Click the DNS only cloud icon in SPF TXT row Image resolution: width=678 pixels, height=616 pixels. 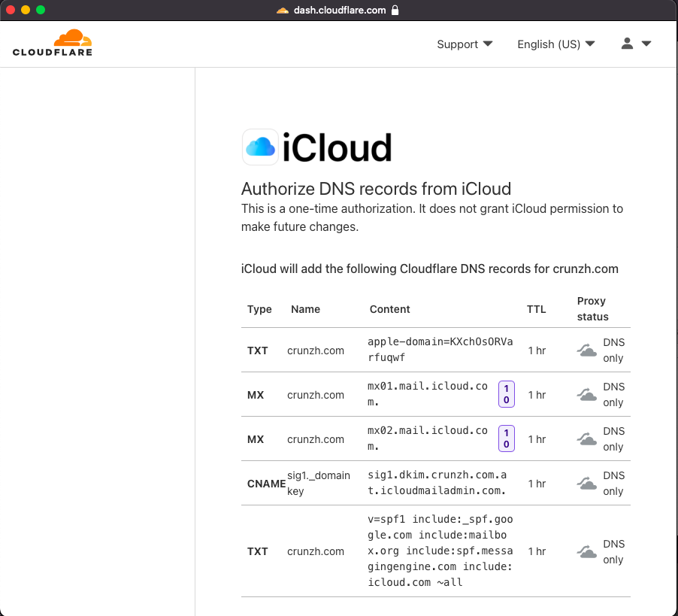pyautogui.click(x=587, y=551)
